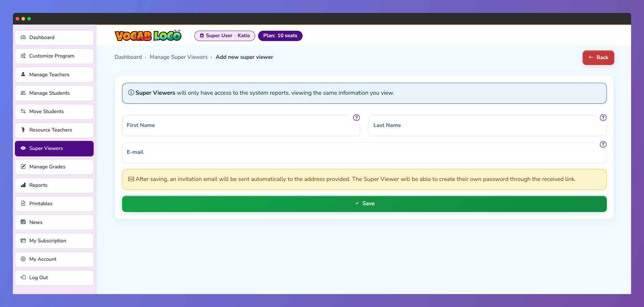Open My Subscription settings
Viewport: 644px width, 307px height.
[x=54, y=241]
